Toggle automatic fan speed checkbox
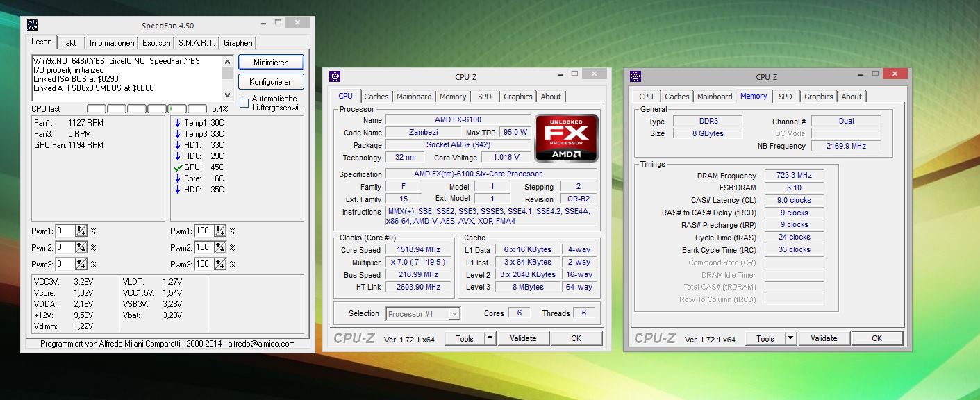The height and width of the screenshot is (400, 980). 244,103
